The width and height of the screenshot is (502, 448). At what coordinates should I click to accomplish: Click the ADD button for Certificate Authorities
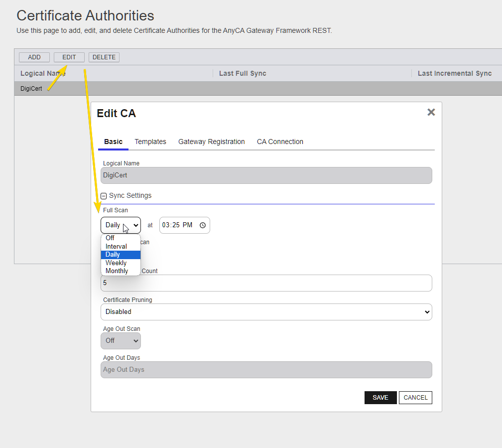pos(34,57)
